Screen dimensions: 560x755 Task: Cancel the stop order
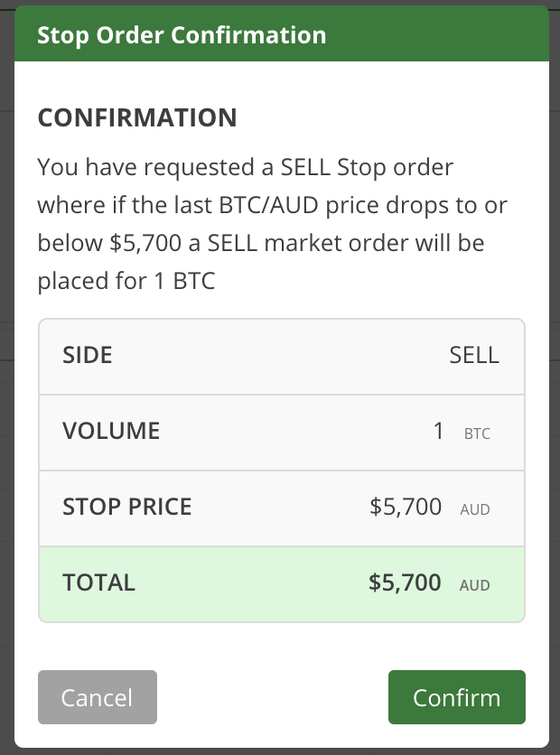pos(98,696)
